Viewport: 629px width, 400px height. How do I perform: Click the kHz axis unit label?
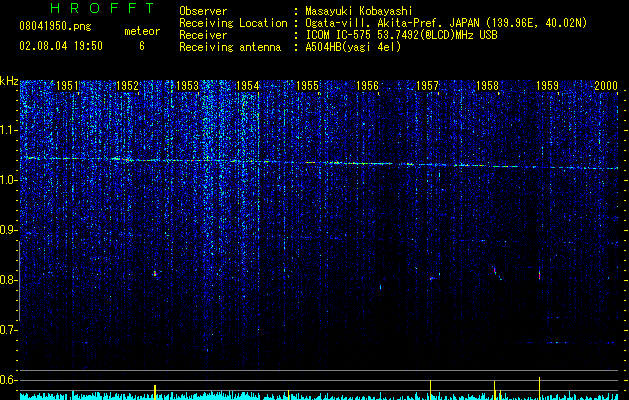pyautogui.click(x=9, y=81)
